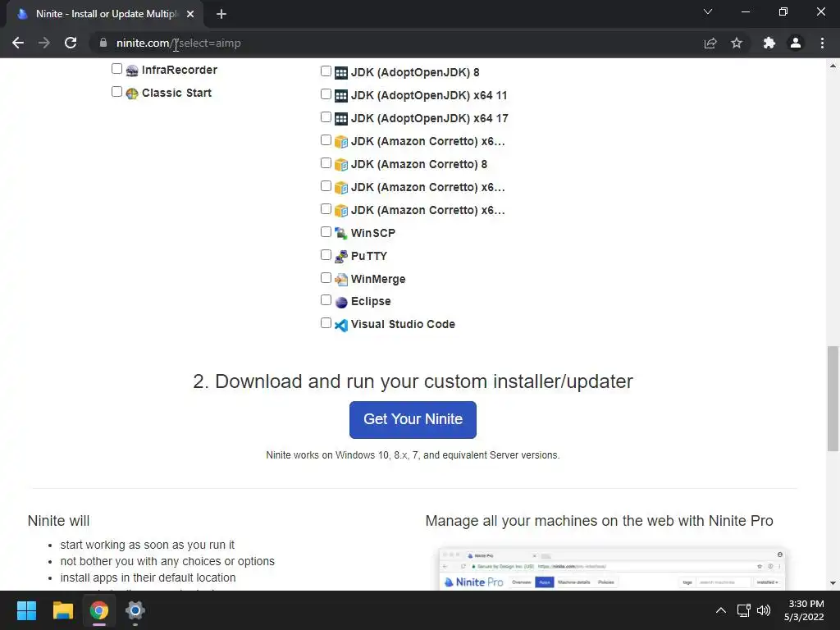The width and height of the screenshot is (840, 630).
Task: Share this page using the share icon
Action: [x=710, y=43]
